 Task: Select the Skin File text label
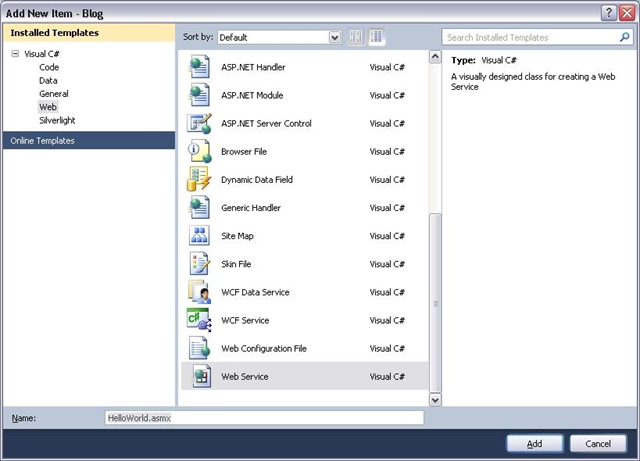coord(236,264)
